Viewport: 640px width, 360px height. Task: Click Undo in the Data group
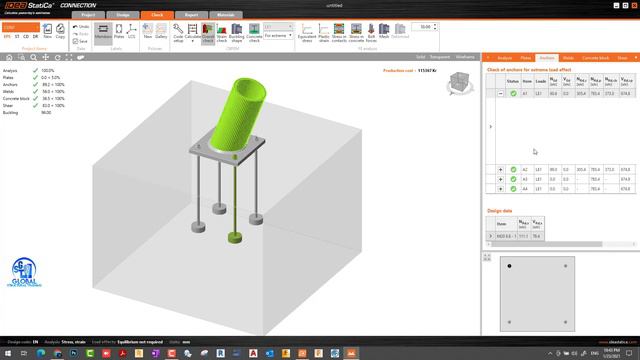tap(81, 27)
